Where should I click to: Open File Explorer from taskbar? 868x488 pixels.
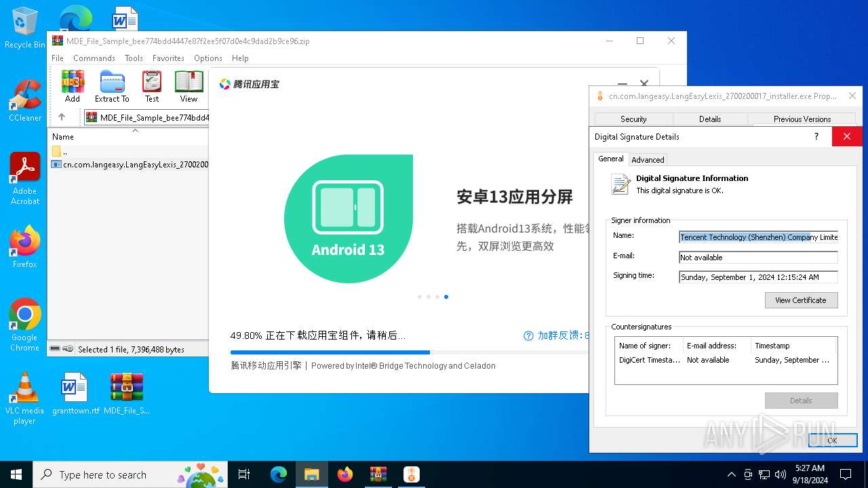click(x=312, y=474)
